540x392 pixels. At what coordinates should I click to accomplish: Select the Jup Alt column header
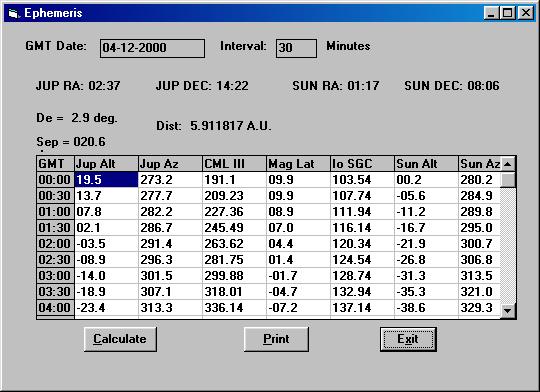(x=106, y=164)
